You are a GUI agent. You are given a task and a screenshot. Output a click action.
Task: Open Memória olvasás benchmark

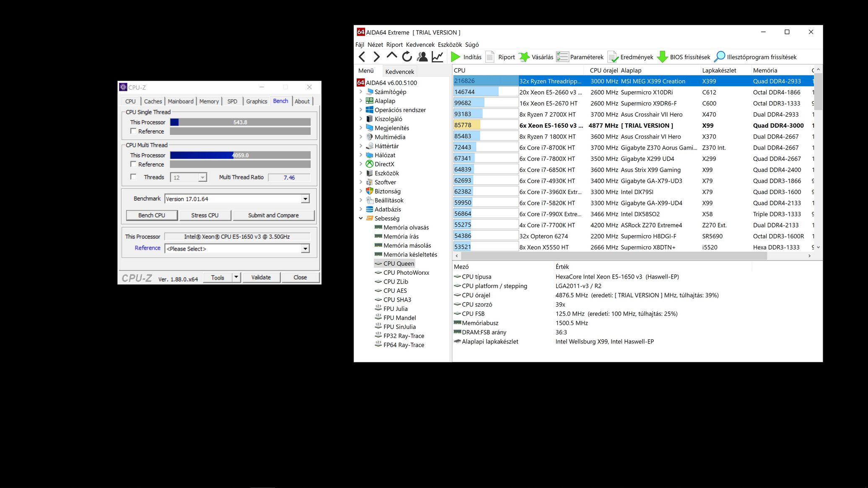(x=406, y=227)
